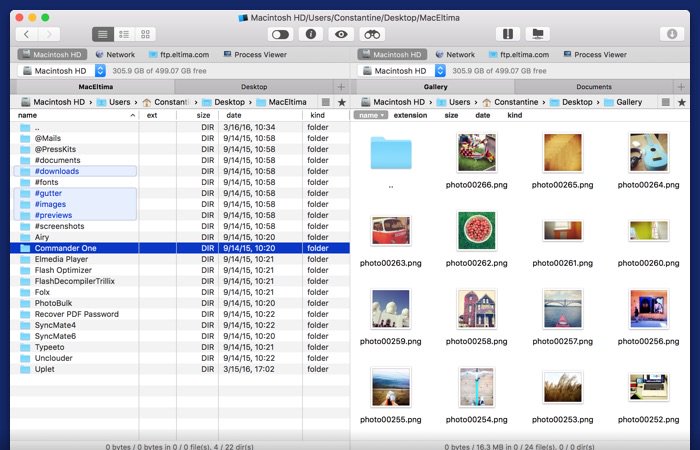Open ftp.eltima.com in left panel
This screenshot has height=450, width=700.
point(179,54)
